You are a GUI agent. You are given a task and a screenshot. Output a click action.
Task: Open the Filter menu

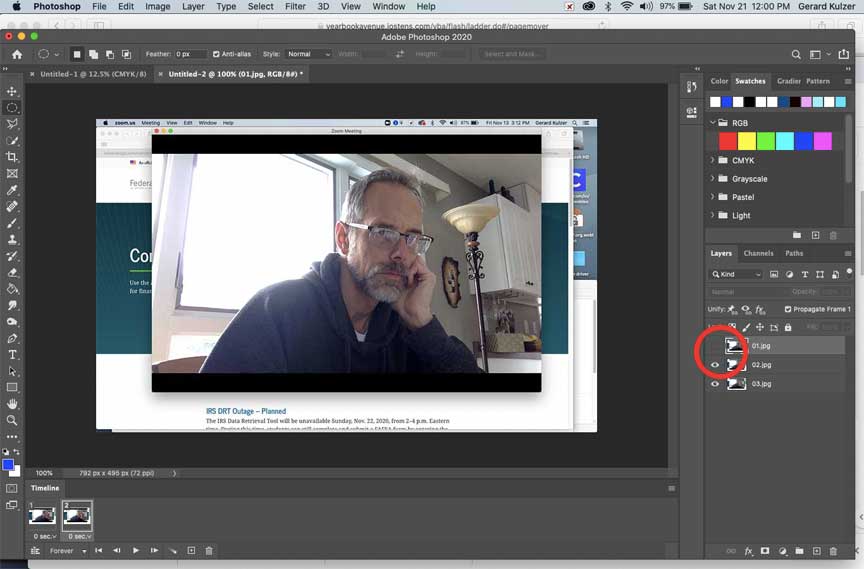pos(295,7)
